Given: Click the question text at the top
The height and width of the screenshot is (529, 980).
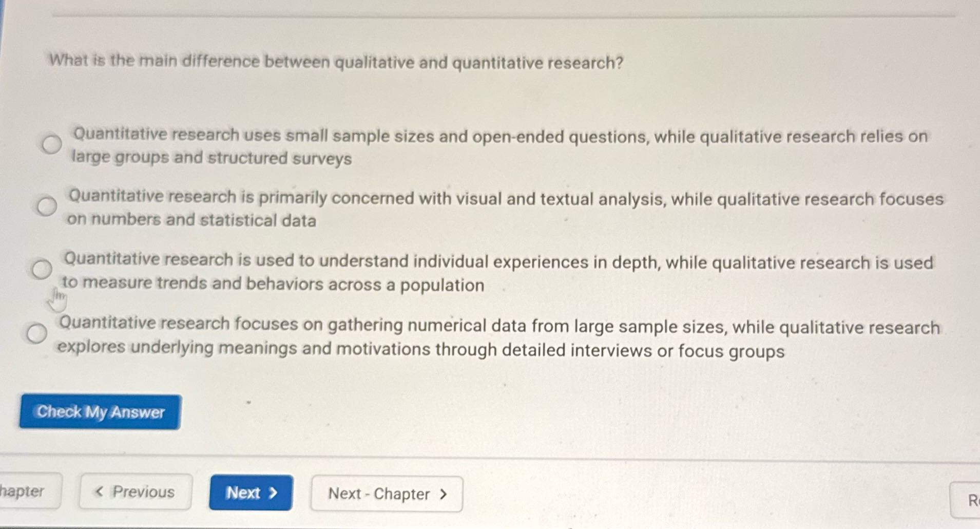Looking at the screenshot, I should click(x=334, y=63).
